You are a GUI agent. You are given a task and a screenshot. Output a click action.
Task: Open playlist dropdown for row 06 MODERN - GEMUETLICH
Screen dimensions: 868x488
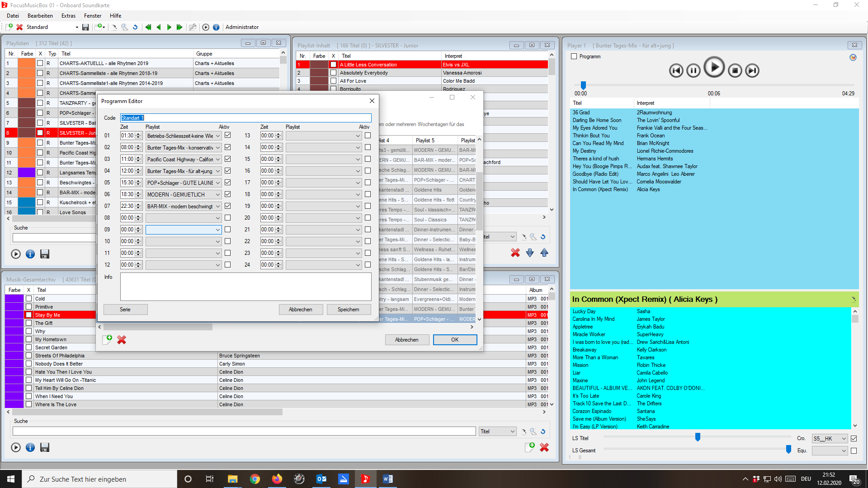(x=217, y=194)
